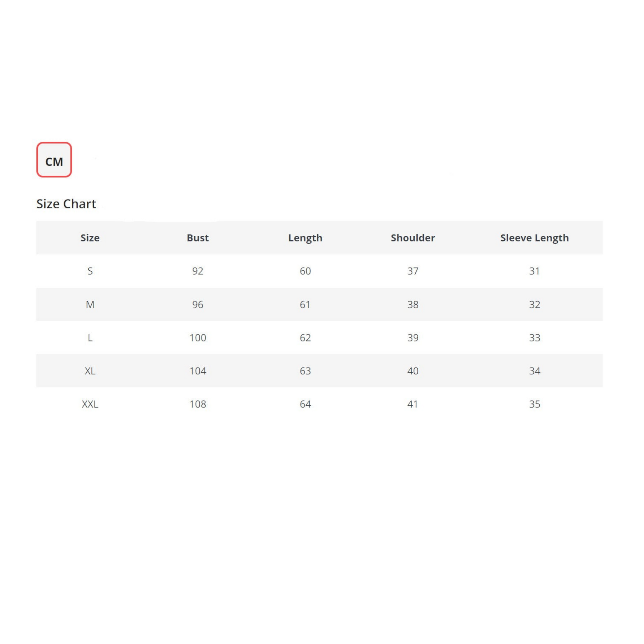Click the bust value 92 cell
Viewport: 644px width, 644px height.
click(x=198, y=271)
